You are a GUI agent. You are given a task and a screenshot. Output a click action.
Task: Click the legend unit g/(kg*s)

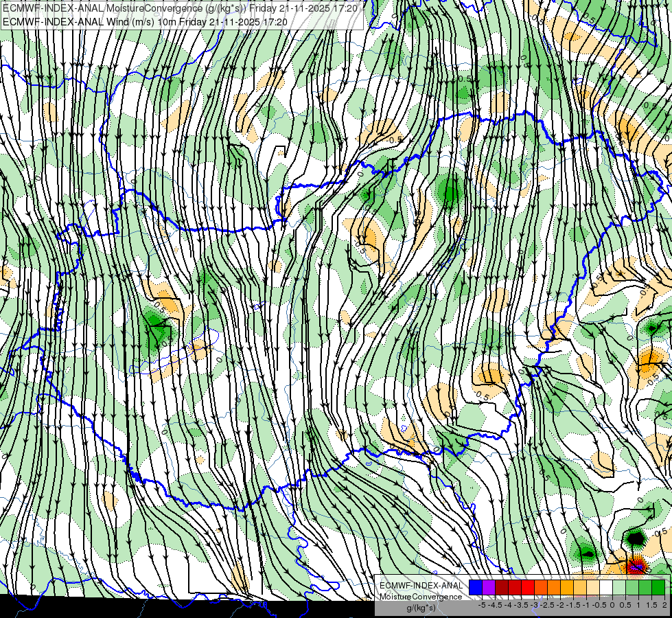coord(421,608)
